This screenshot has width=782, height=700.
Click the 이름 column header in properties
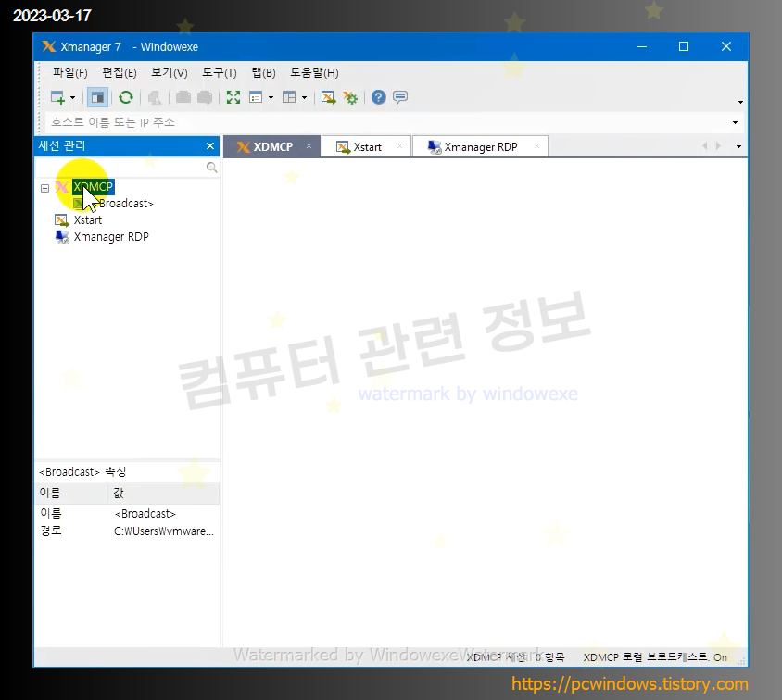[71, 494]
